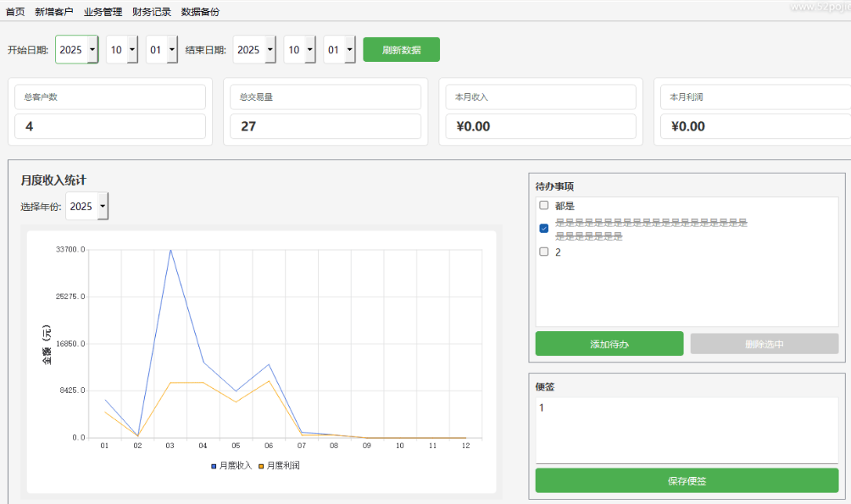Save the note with 保存便签
The height and width of the screenshot is (504, 851).
pyautogui.click(x=687, y=481)
